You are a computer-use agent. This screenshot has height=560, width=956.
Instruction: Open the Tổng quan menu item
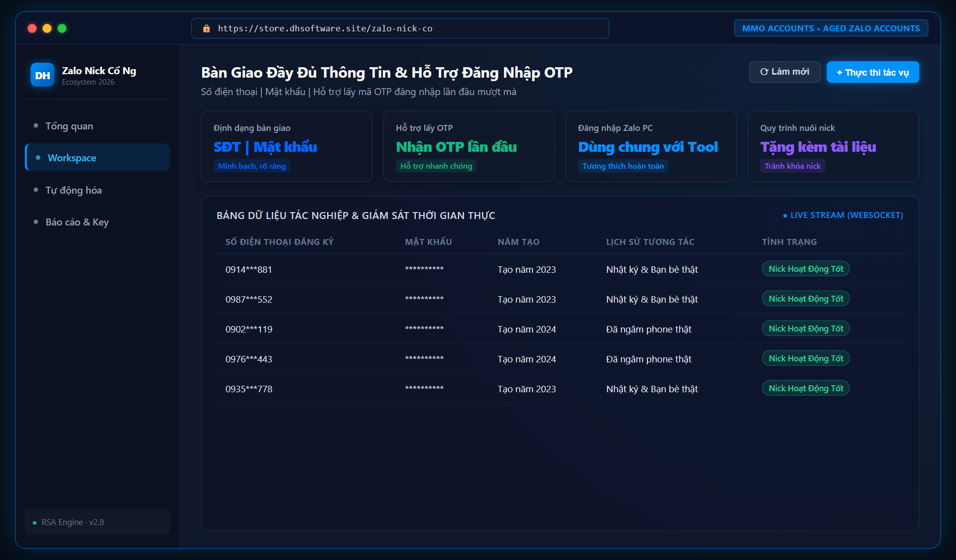pos(98,126)
